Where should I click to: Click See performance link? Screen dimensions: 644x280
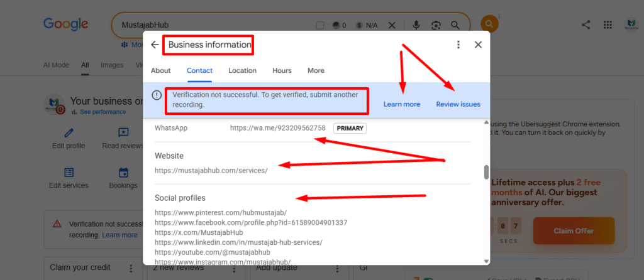(103, 112)
